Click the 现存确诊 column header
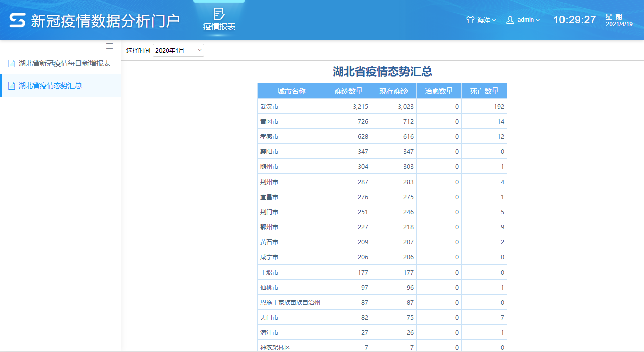 (x=393, y=91)
